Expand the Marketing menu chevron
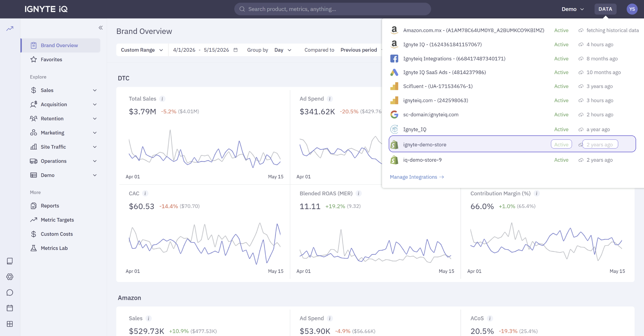Screen dimensions: 644x336 (x=95, y=133)
